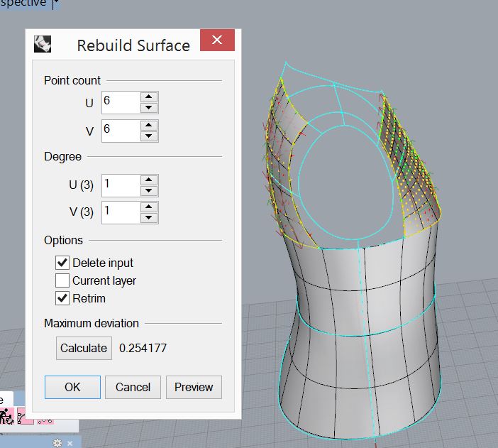Decrease Point count V value
498x448 pixels.
pyautogui.click(x=149, y=136)
